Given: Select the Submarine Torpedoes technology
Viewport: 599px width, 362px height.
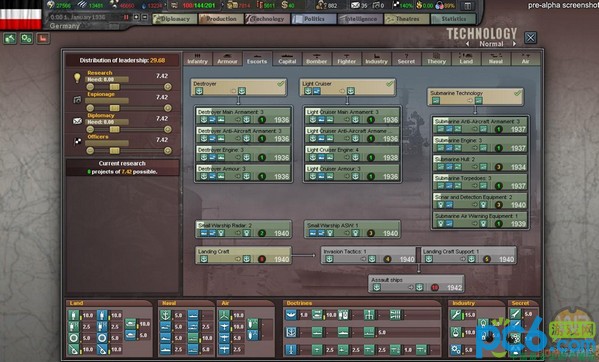Looking at the screenshot, I should [x=480, y=182].
